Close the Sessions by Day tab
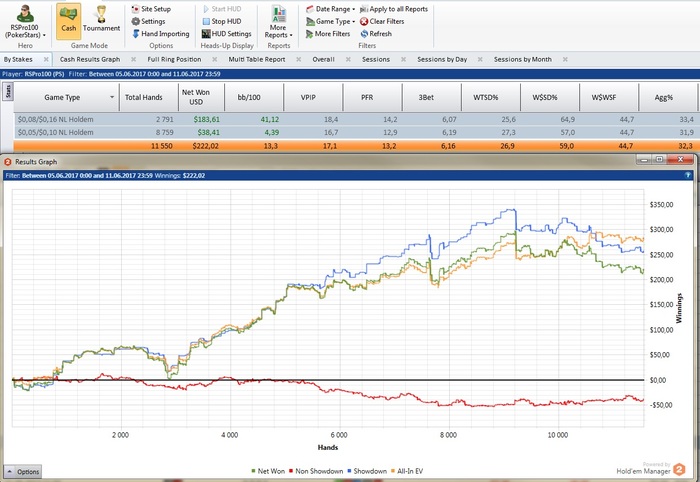 click(x=480, y=59)
